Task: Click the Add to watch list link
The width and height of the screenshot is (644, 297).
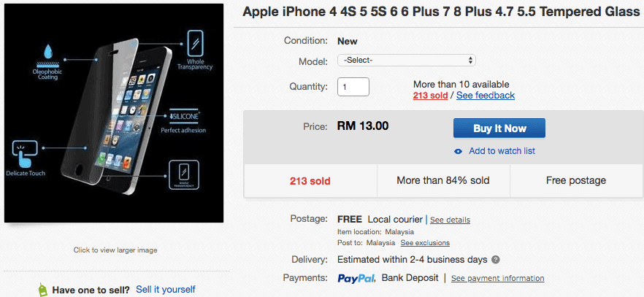Action: 502,151
